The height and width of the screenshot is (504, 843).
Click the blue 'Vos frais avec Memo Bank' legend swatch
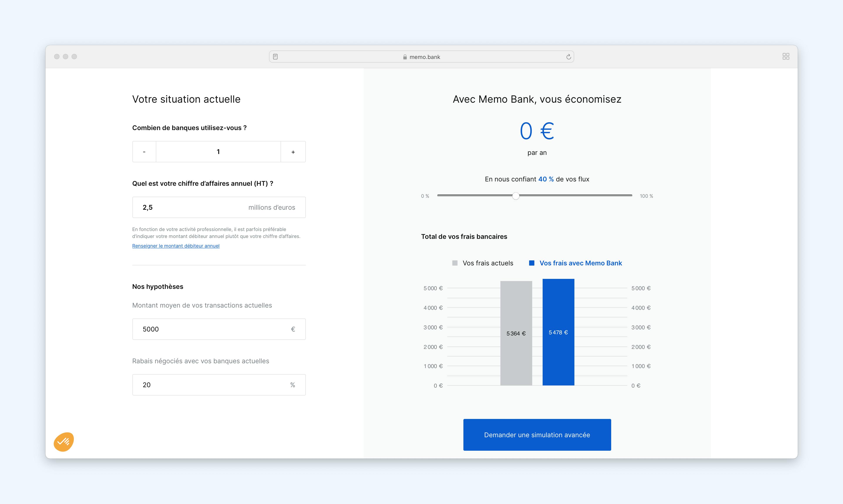click(x=532, y=263)
